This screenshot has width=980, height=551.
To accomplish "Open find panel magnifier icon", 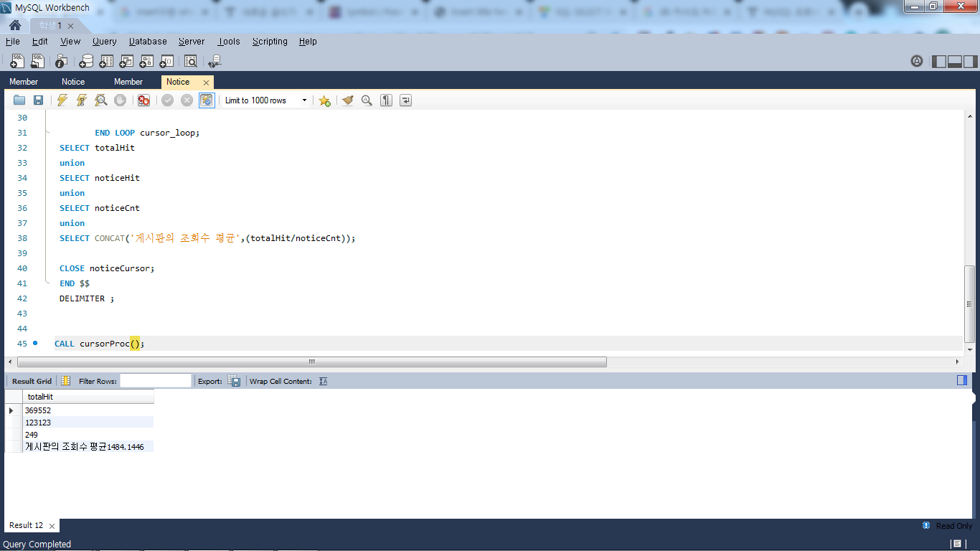I will point(367,100).
